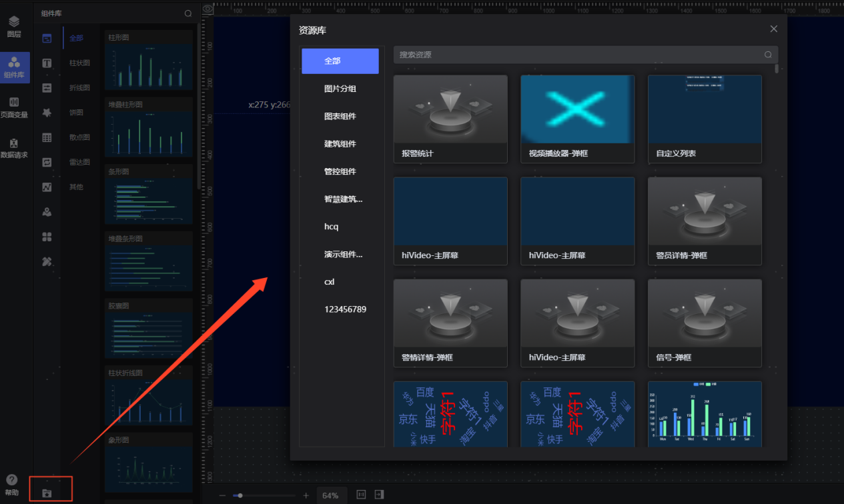
Task: Click search icon in 组件库 header
Action: 188,13
